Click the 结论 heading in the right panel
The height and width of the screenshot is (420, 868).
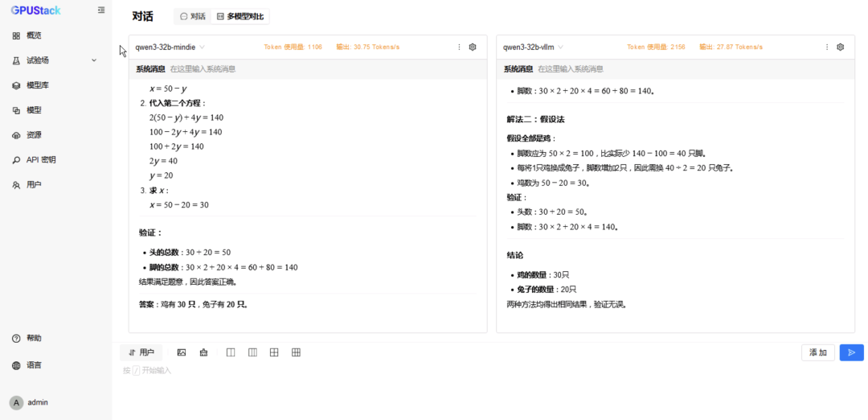tap(515, 255)
